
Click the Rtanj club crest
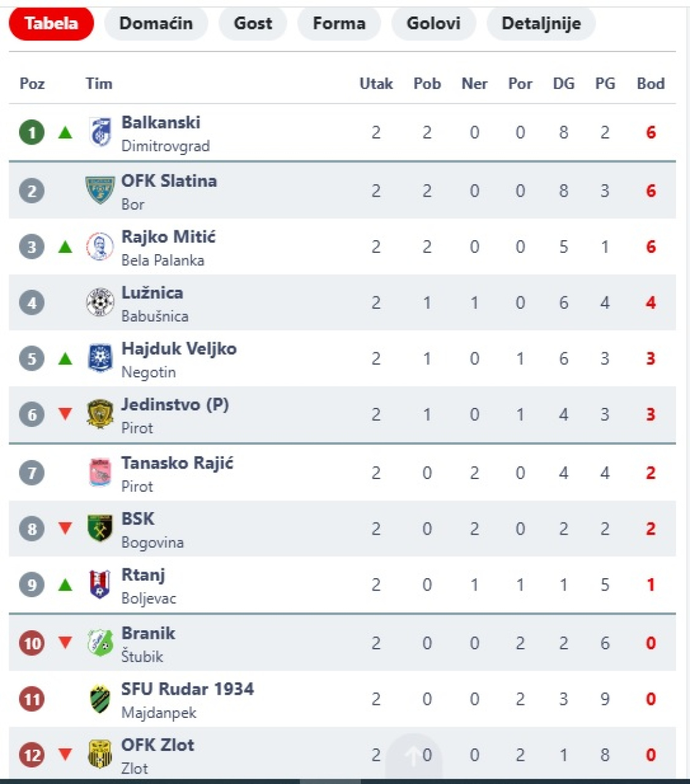(99, 584)
